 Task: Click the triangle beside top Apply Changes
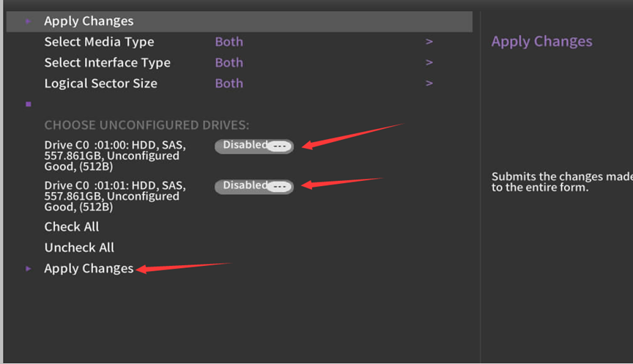29,21
